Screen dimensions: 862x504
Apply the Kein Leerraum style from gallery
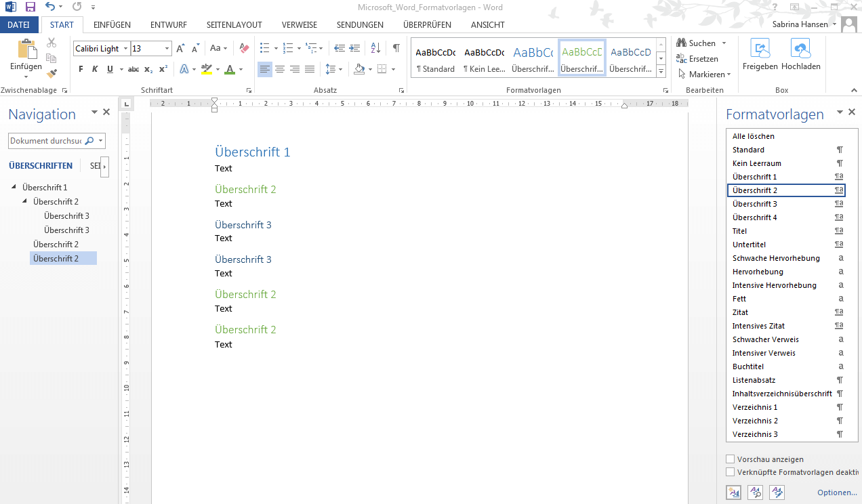tap(484, 59)
